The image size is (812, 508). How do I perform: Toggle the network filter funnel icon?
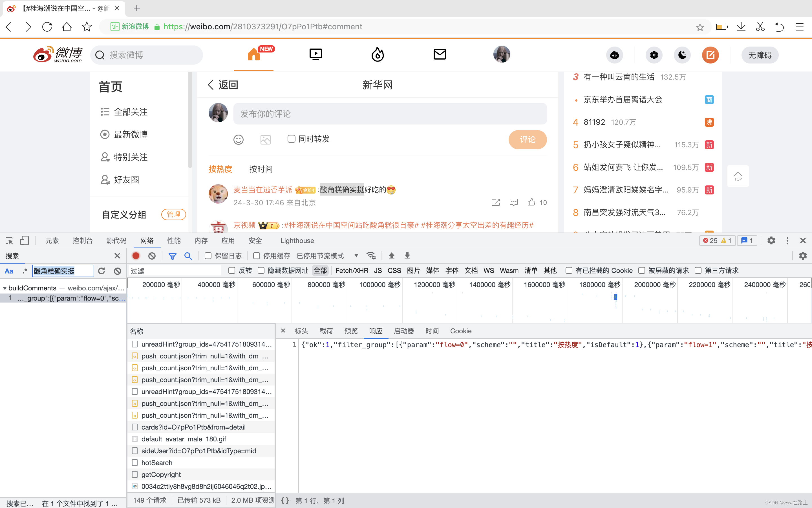pyautogui.click(x=173, y=256)
